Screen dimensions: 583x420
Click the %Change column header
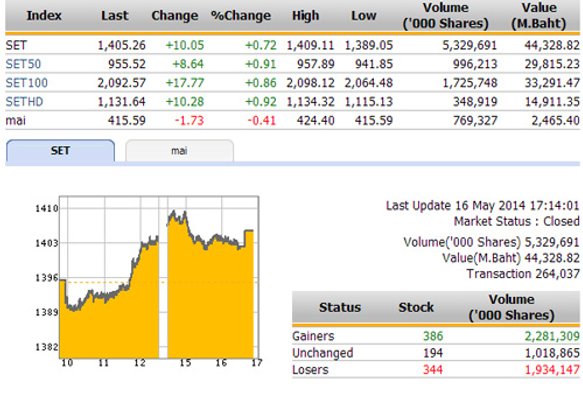pos(241,16)
